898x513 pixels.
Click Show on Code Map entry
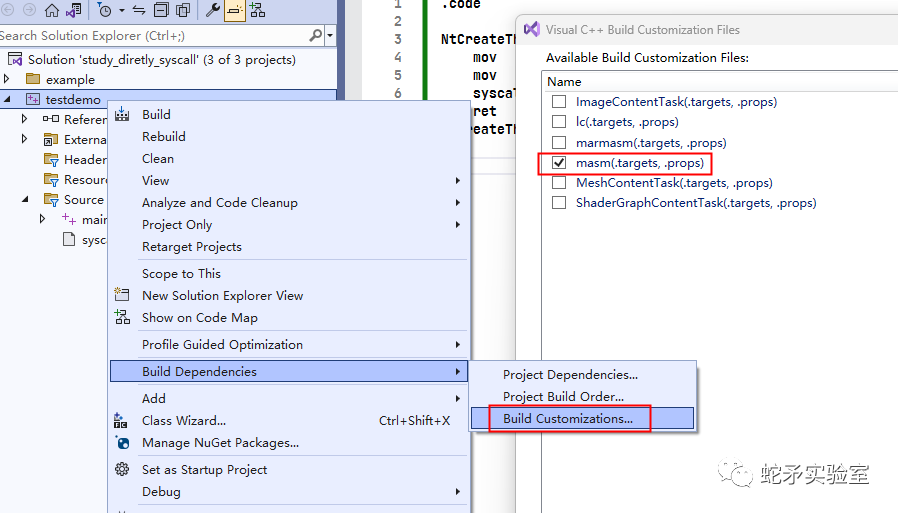click(x=289, y=318)
